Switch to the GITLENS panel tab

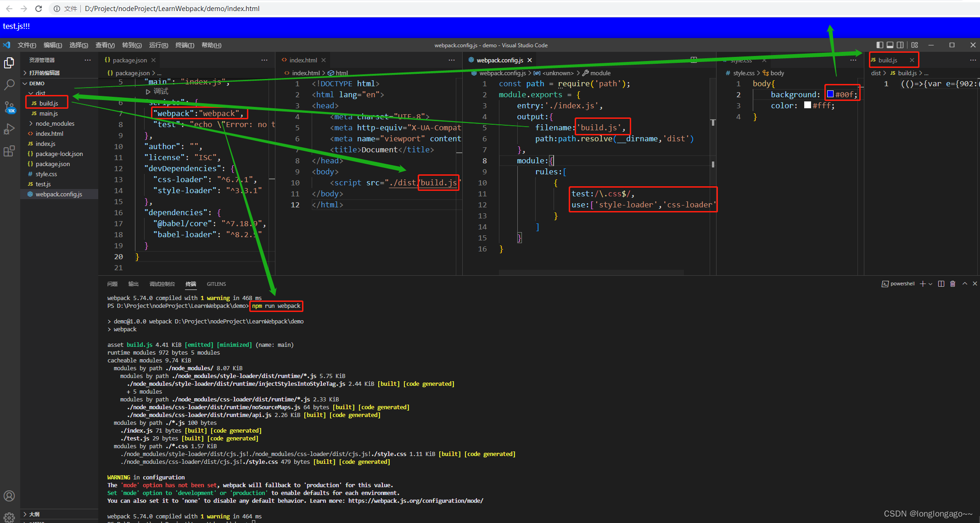(x=216, y=284)
